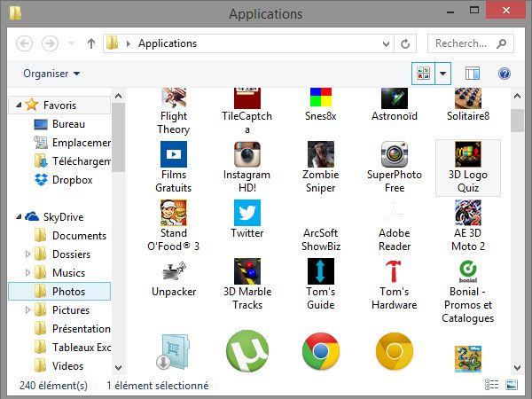The width and height of the screenshot is (532, 399).
Task: Expand the Dossiers folder node
Action: [28, 254]
